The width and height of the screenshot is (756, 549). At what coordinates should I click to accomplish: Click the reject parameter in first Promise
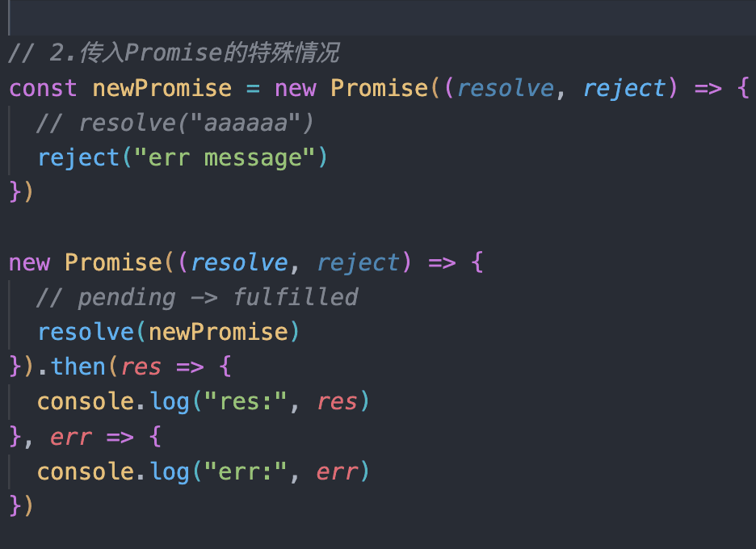624,89
